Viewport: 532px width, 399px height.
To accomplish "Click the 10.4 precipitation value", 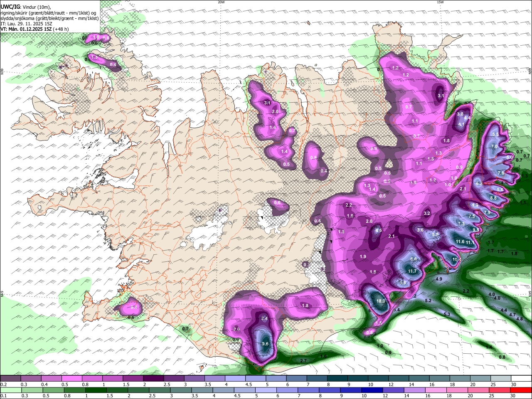I will point(457,259).
